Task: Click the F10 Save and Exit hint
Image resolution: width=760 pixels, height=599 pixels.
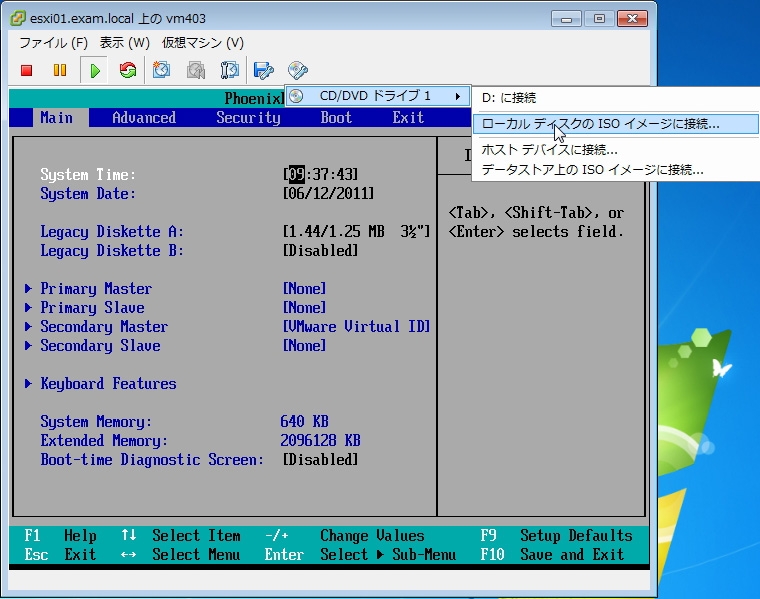Action: click(x=552, y=554)
